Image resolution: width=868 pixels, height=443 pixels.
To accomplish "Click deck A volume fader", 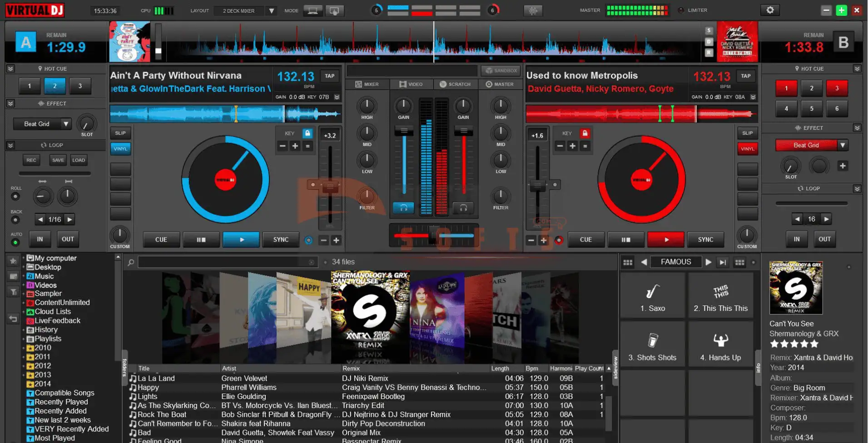I will 404,131.
